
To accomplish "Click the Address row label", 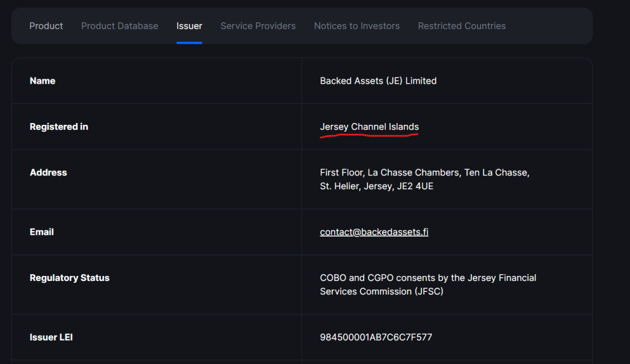I will coord(48,173).
